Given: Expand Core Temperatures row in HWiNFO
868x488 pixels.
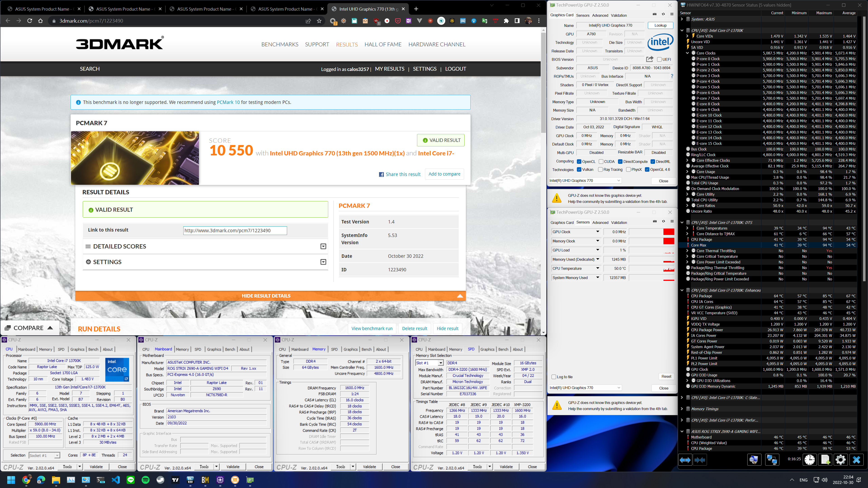Looking at the screenshot, I should (x=687, y=228).
